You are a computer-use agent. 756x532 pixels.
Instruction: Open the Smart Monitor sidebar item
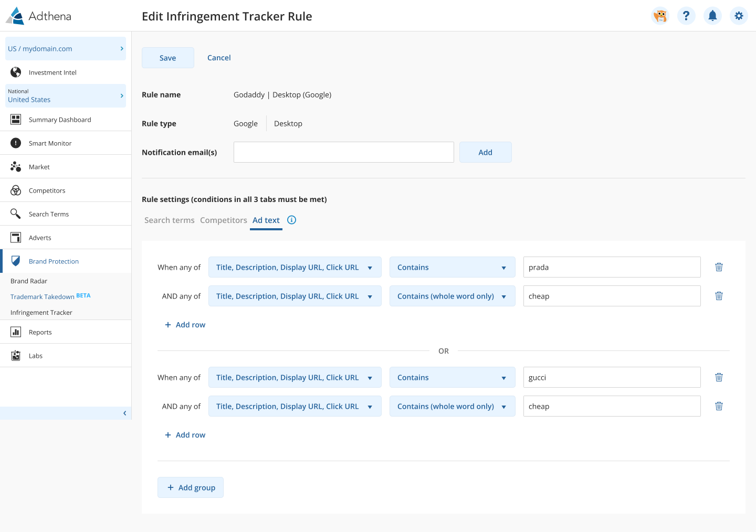point(50,143)
